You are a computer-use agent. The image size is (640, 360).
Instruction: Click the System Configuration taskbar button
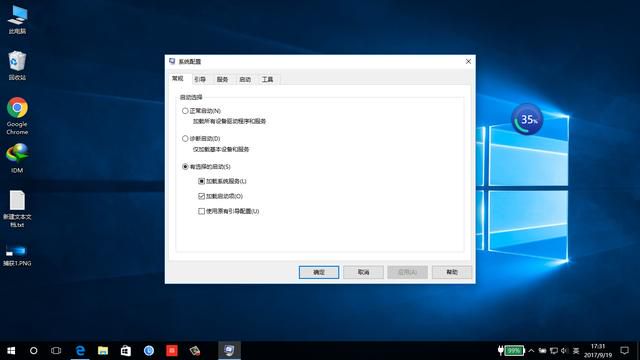click(229, 351)
